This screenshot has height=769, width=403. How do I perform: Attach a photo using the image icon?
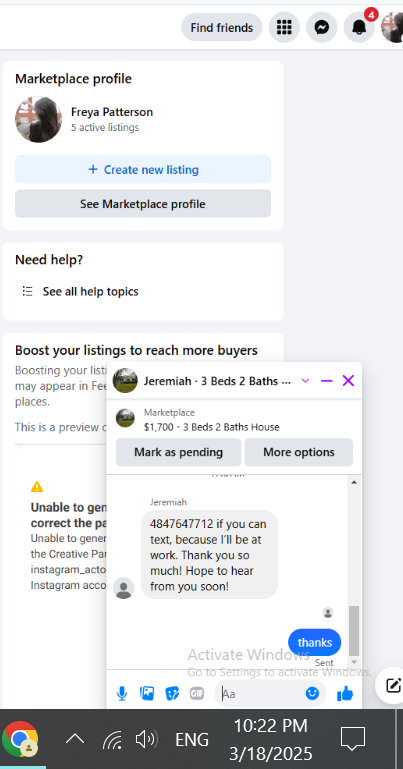point(147,693)
